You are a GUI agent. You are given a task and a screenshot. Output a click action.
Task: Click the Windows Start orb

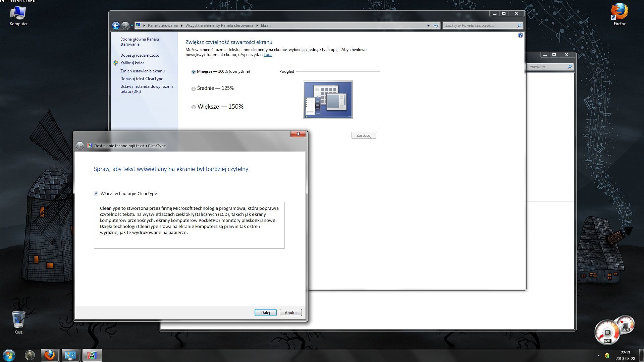tap(9, 355)
